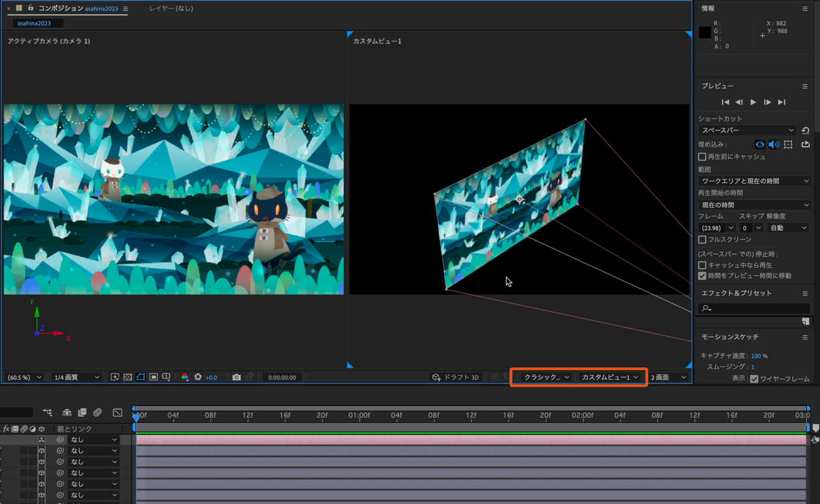The height and width of the screenshot is (504, 820).
Task: Click effects search field
Action: point(754,308)
